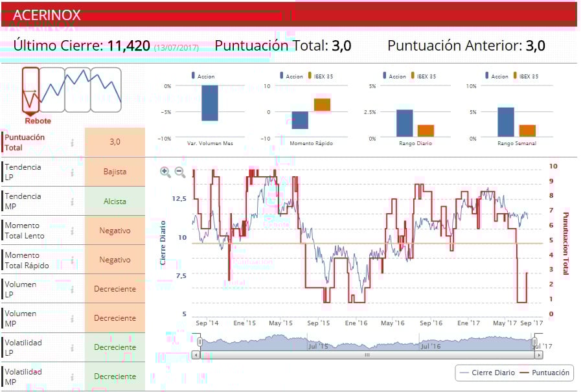
Task: Toggle IBEX 35 legend in Rango Semanal chart
Action: [526, 76]
